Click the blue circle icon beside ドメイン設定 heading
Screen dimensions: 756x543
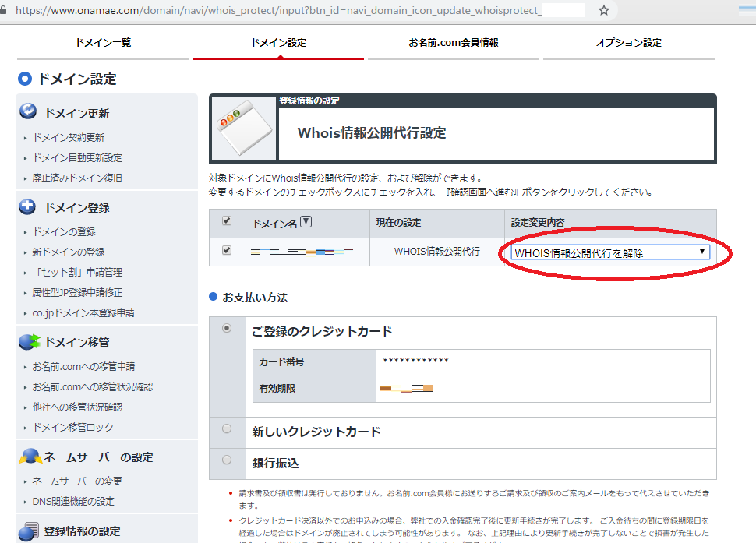point(25,79)
